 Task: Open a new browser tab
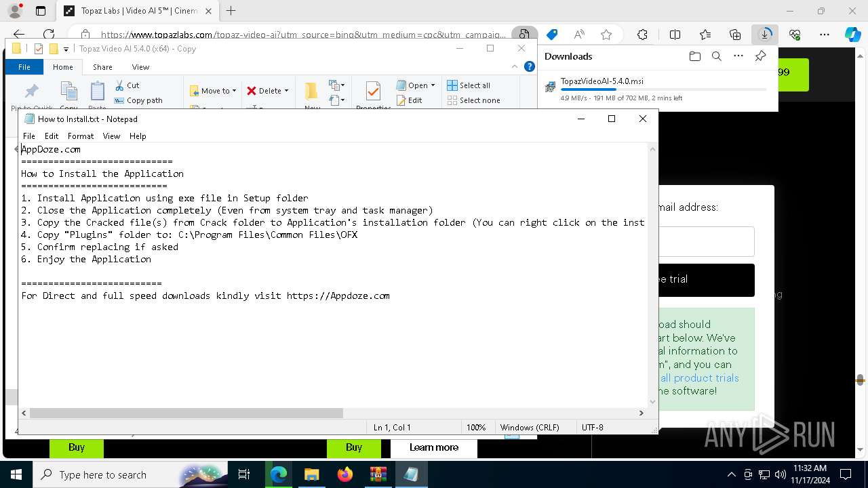231,11
